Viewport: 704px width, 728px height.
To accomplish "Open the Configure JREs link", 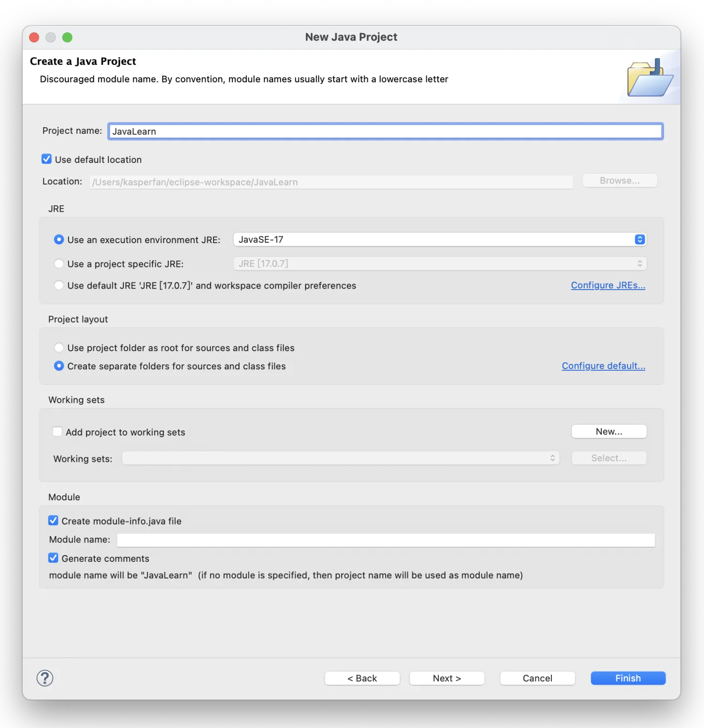I will 608,285.
